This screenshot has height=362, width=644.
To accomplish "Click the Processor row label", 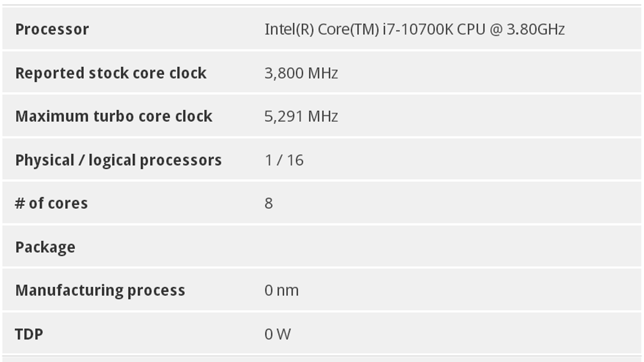I will 52,29.
